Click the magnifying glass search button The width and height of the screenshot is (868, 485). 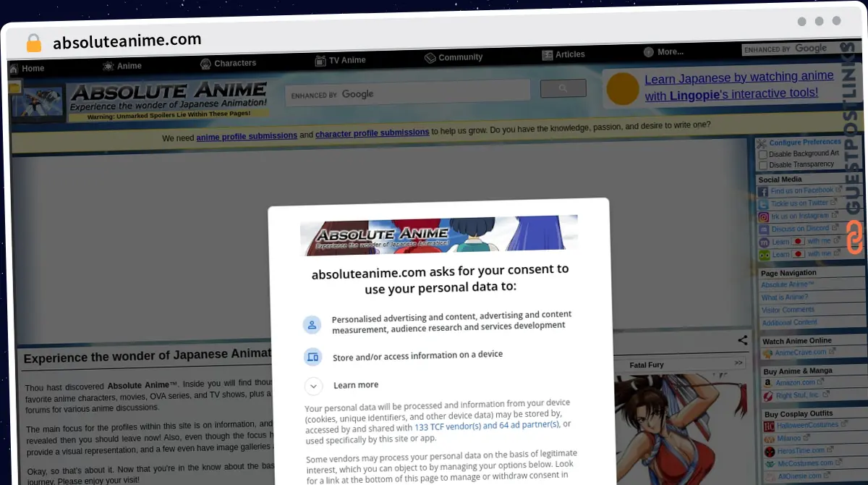coord(563,88)
